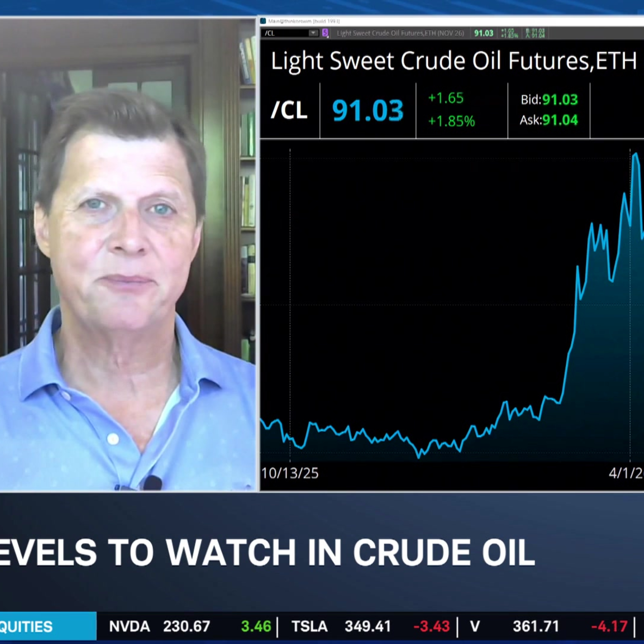Click the V 361.71 ticker entry

(x=549, y=626)
